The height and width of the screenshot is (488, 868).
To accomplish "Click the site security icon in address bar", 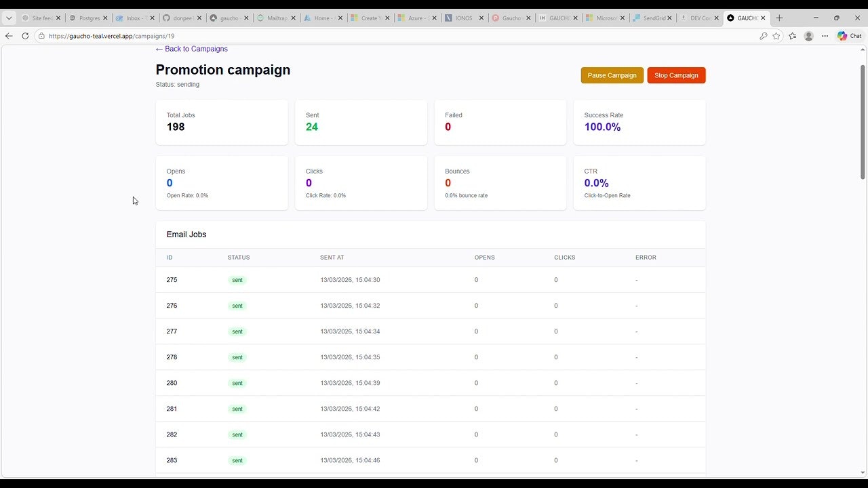I will [41, 36].
